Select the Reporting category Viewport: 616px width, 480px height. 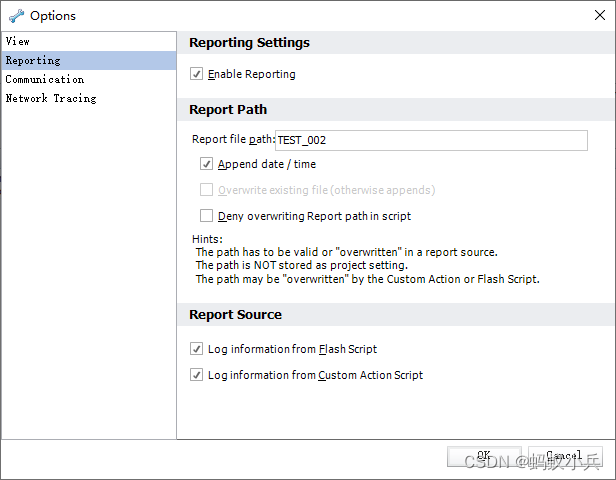[x=33, y=61]
